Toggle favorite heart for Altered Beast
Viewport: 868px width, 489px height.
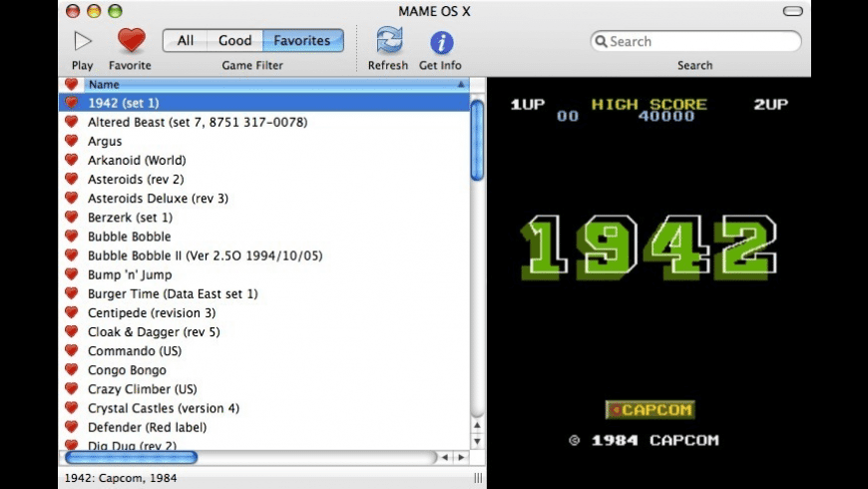coord(71,122)
